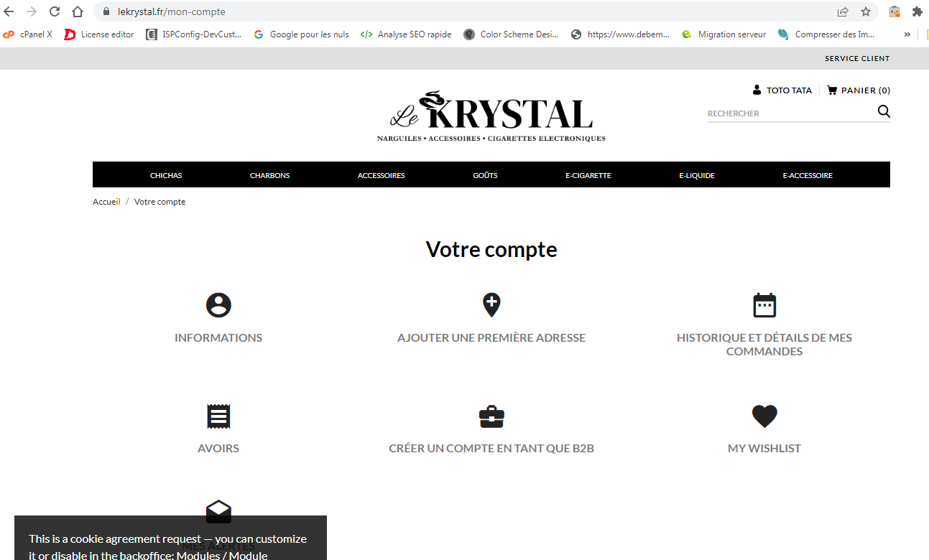Bookmark this page with star icon

[866, 11]
